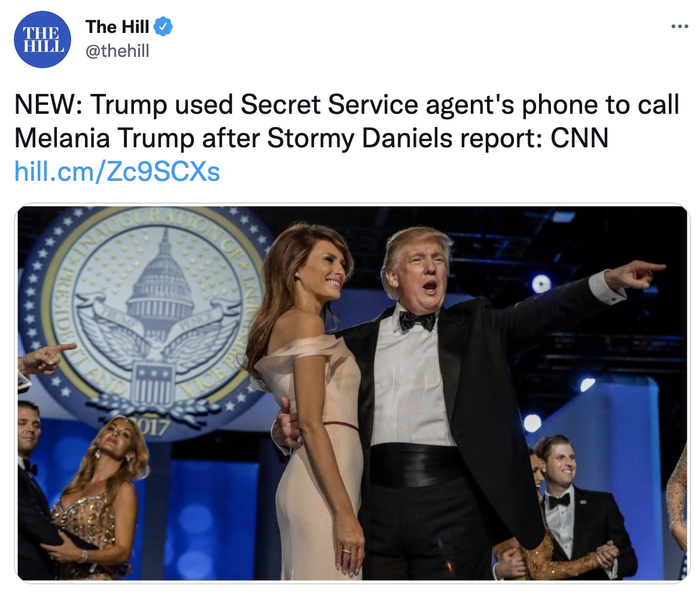Open the @thehill handle link
This screenshot has width=700, height=594.
117,50
